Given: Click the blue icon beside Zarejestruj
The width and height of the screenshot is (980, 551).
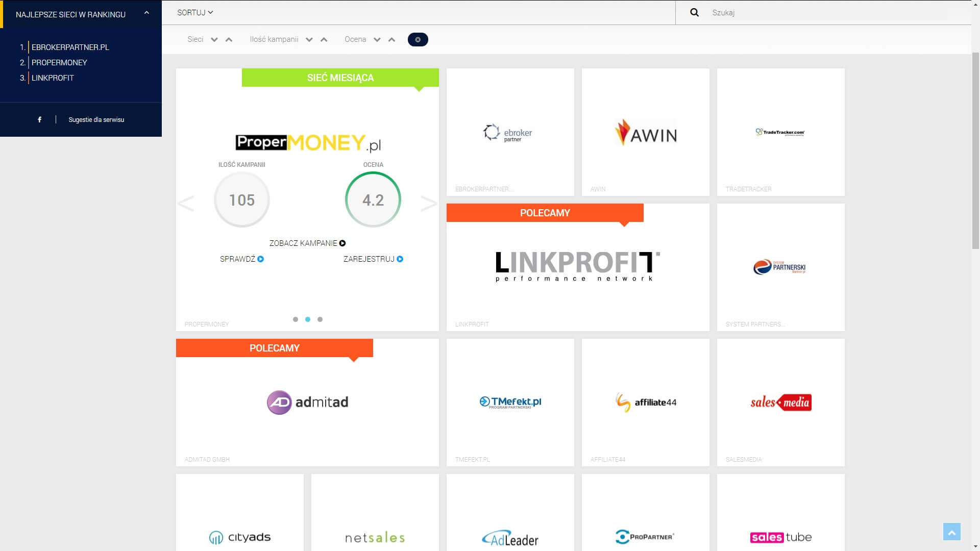Looking at the screenshot, I should 400,259.
